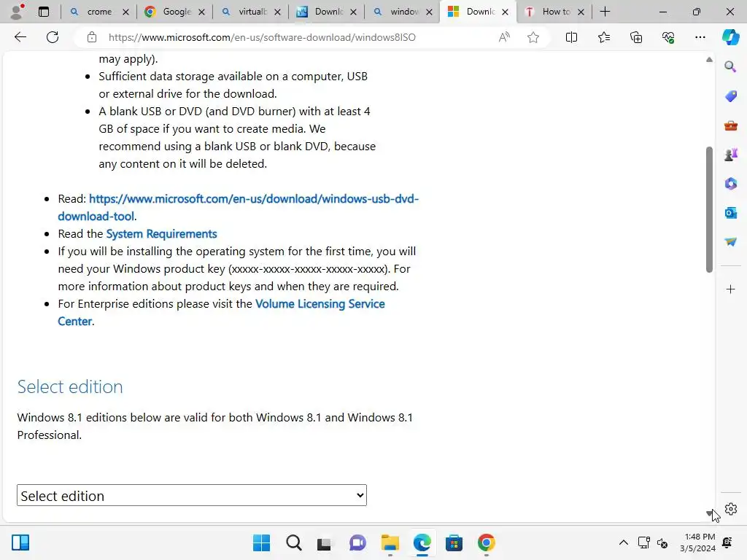Image resolution: width=747 pixels, height=560 pixels.
Task: Open sidebar settings gear
Action: [x=731, y=509]
